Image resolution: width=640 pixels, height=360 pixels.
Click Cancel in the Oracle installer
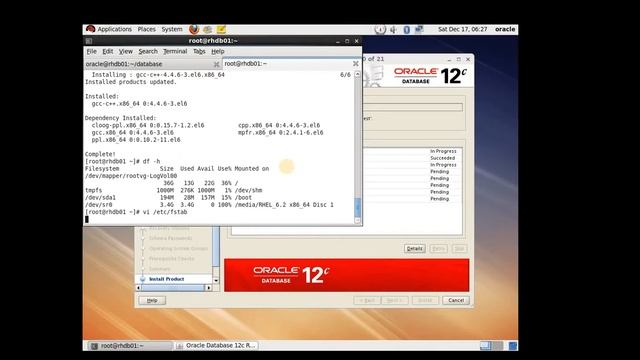[456, 300]
